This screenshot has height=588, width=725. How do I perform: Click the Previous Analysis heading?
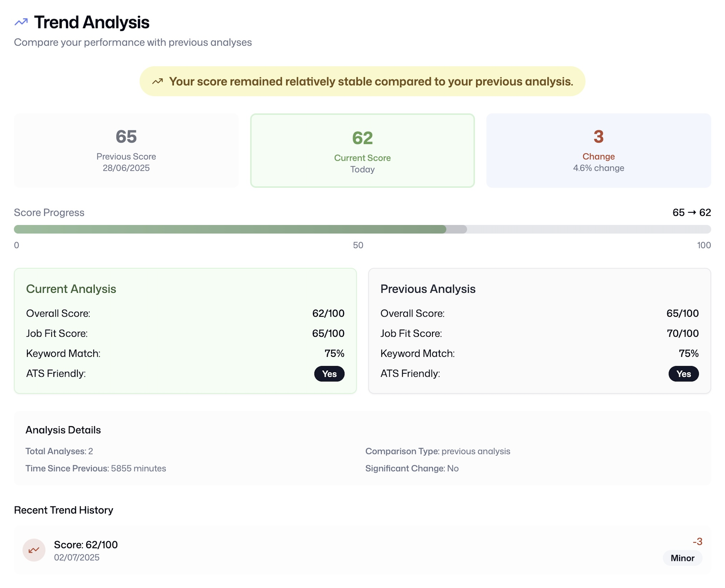coord(428,289)
